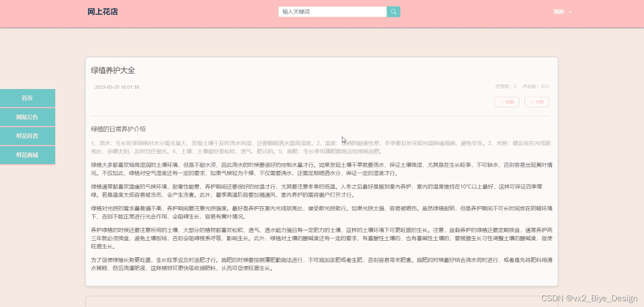
Task: Click gray summary paragraph starting 1、浇水
Action: point(321,147)
